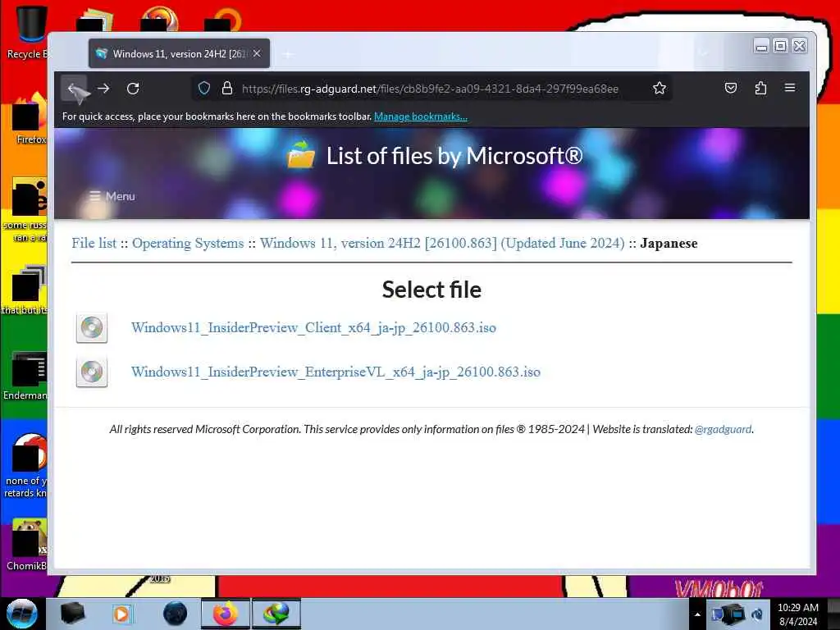This screenshot has height=630, width=840.
Task: Click the Select file heading
Action: click(x=431, y=290)
